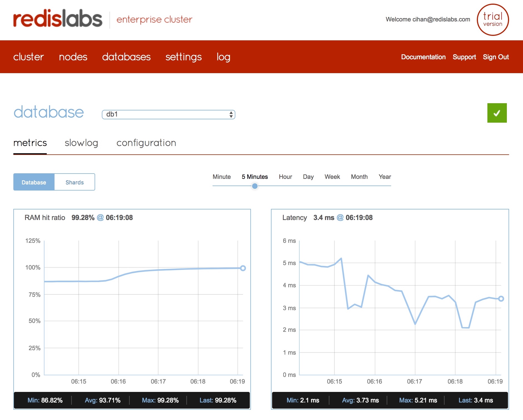Set time range to Week
The height and width of the screenshot is (420, 523).
332,177
